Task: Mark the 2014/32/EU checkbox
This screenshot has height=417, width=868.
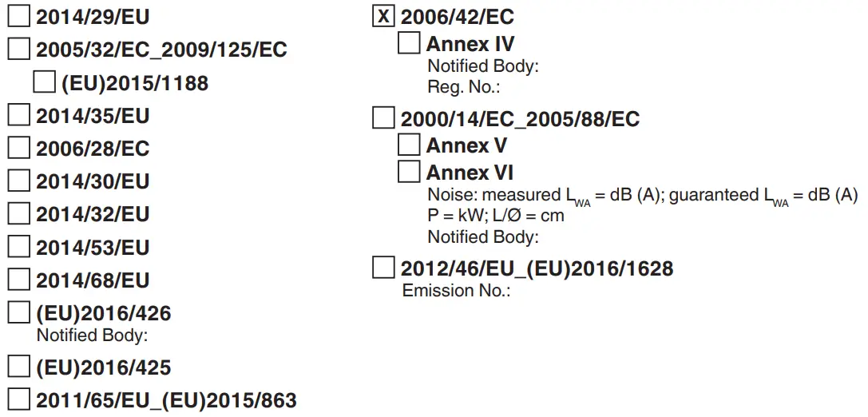Action: coord(19,213)
